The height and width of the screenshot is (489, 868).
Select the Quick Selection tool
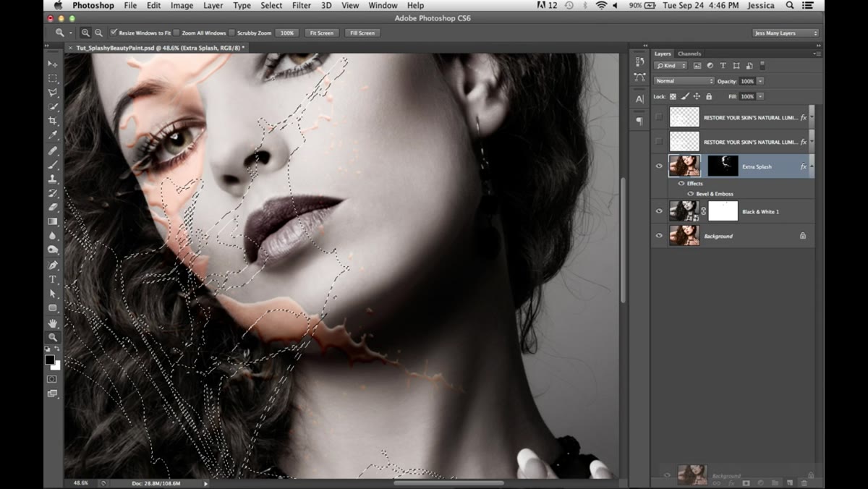(53, 107)
